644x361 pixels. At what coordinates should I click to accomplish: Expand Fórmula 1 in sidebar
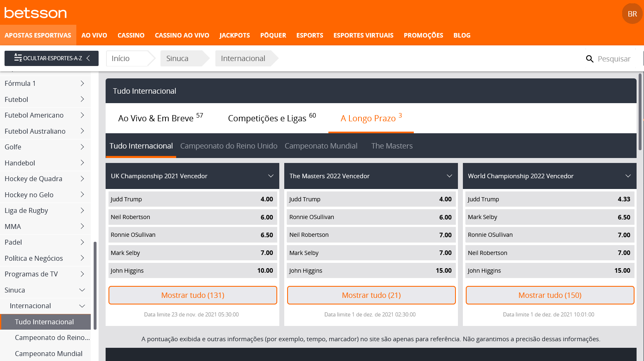45,83
